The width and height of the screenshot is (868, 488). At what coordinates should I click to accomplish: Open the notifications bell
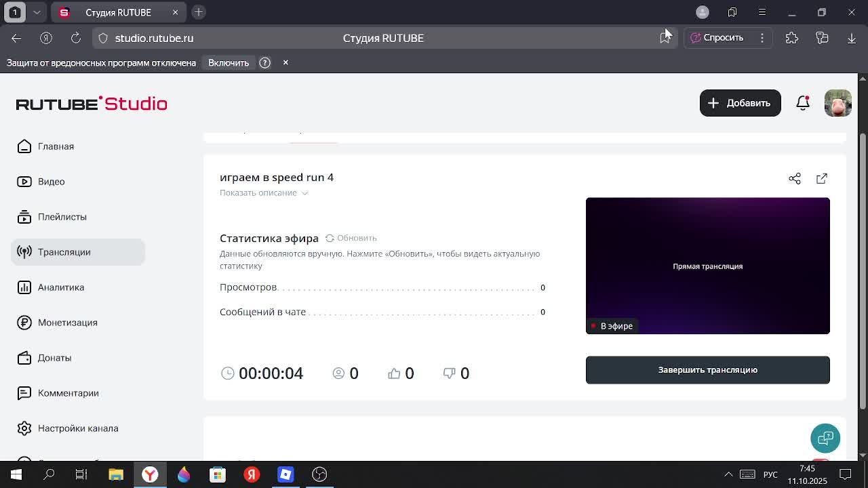click(x=803, y=103)
